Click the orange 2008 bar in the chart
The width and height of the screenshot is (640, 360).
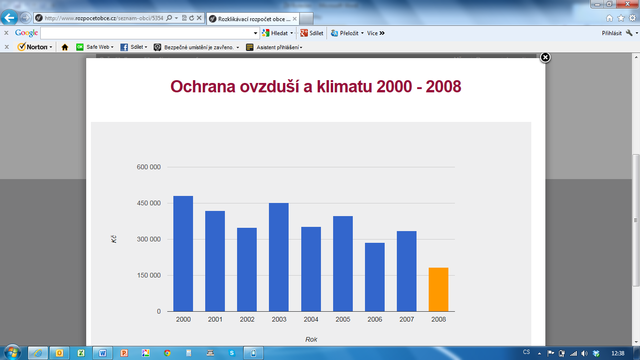(x=438, y=289)
